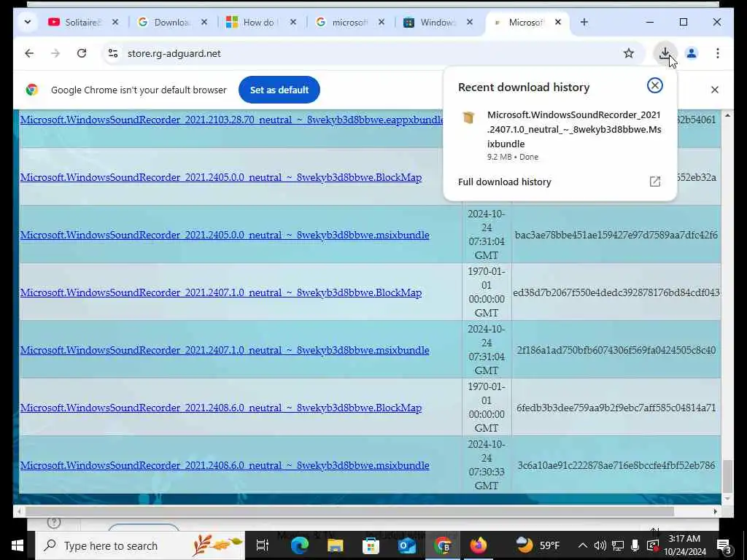Download SoundRecorder 2021.2408.6.0 msixbundle link
The width and height of the screenshot is (747, 560).
[x=225, y=465]
